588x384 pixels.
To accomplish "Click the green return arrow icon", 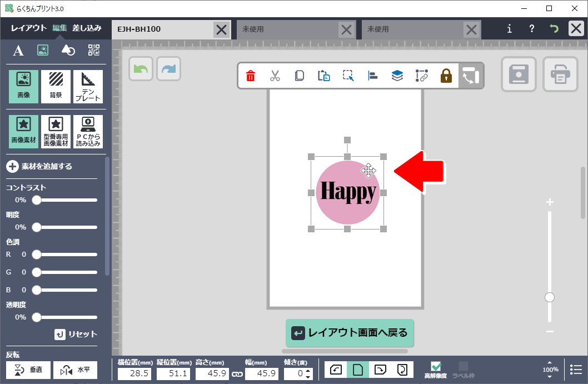I will coord(554,29).
